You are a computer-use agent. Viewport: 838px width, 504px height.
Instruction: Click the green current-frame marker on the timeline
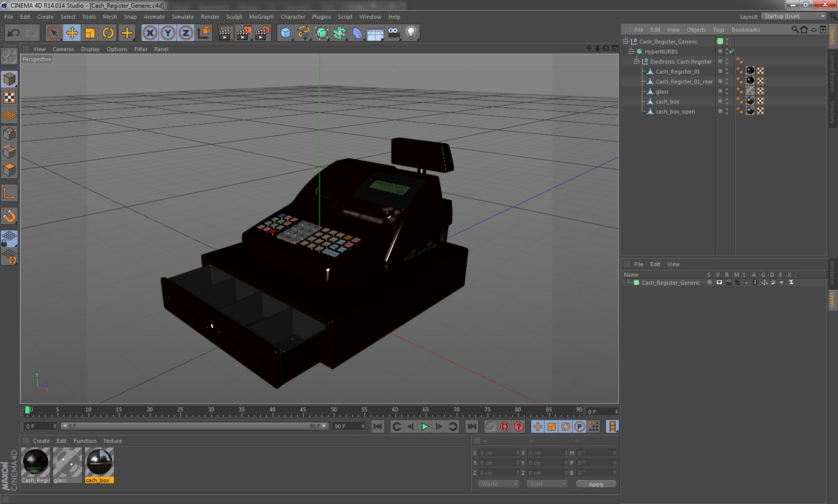pos(28,410)
